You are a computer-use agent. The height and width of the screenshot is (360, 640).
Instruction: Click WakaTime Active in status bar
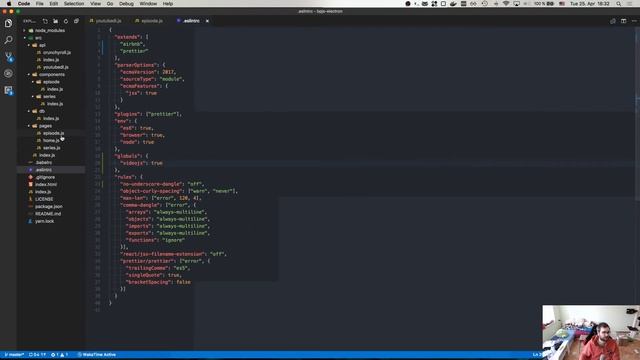(97, 355)
